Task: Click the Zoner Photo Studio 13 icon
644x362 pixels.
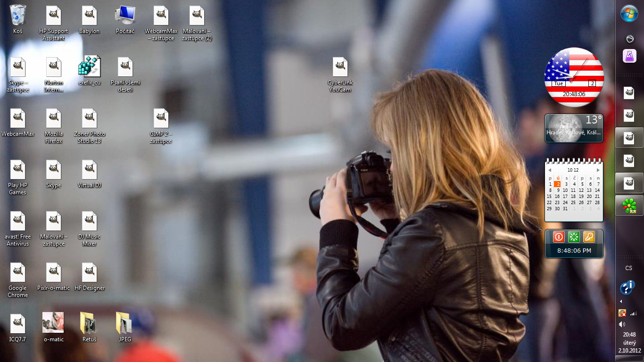Action: tap(90, 118)
